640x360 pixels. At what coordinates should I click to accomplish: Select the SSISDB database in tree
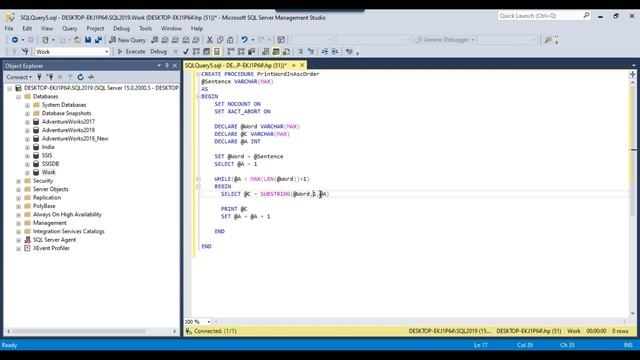pos(50,164)
